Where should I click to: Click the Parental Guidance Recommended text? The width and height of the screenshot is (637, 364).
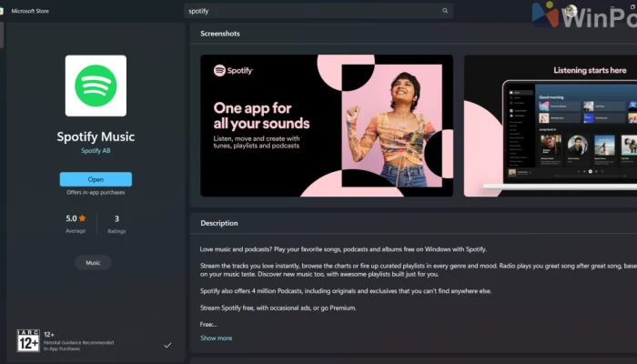click(x=84, y=342)
